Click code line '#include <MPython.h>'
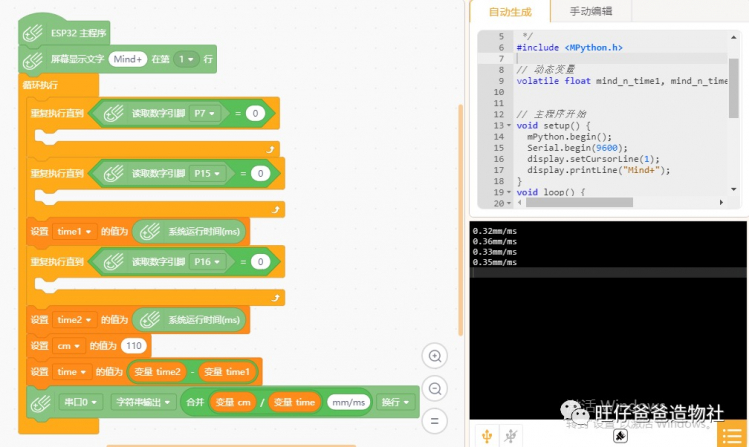Screen dimensions: 749x447 (569, 48)
